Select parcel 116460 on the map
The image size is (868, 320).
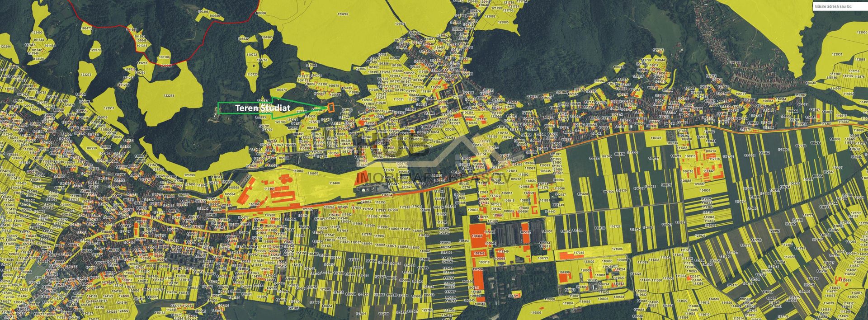tap(335, 183)
